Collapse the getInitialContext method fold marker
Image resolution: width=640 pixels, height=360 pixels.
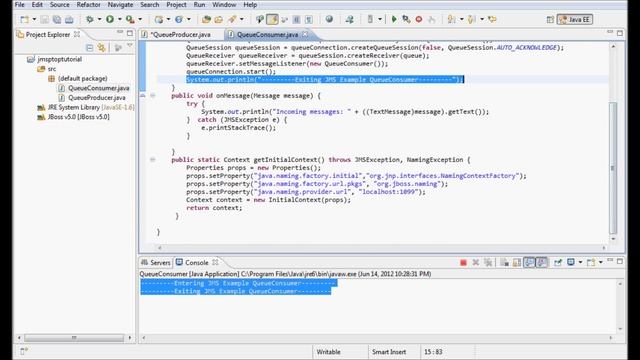click(153, 160)
